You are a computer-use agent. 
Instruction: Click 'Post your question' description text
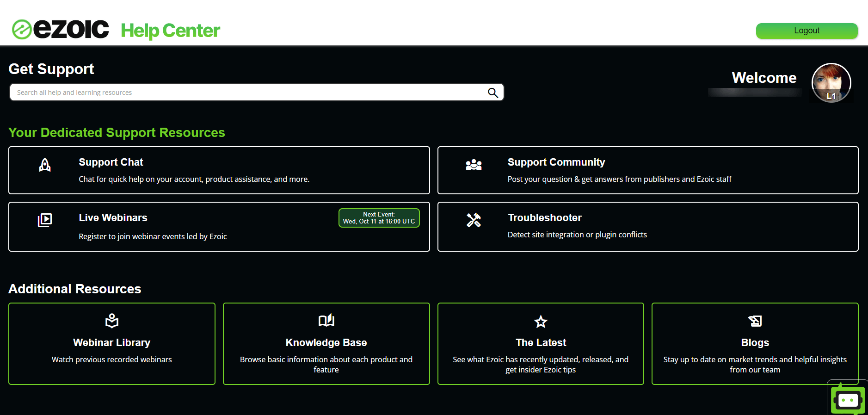pos(620,179)
